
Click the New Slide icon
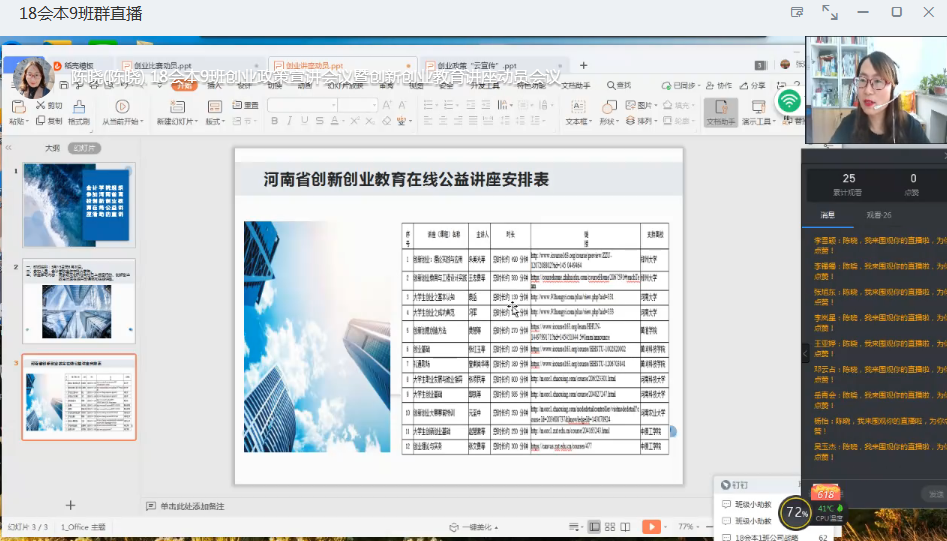(x=177, y=106)
